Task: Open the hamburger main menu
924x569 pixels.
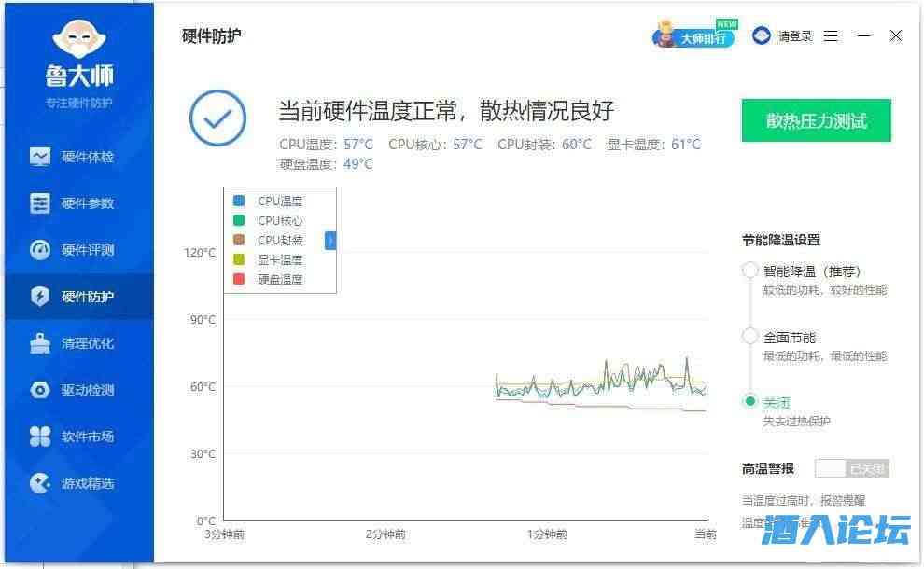Action: pyautogui.click(x=831, y=36)
